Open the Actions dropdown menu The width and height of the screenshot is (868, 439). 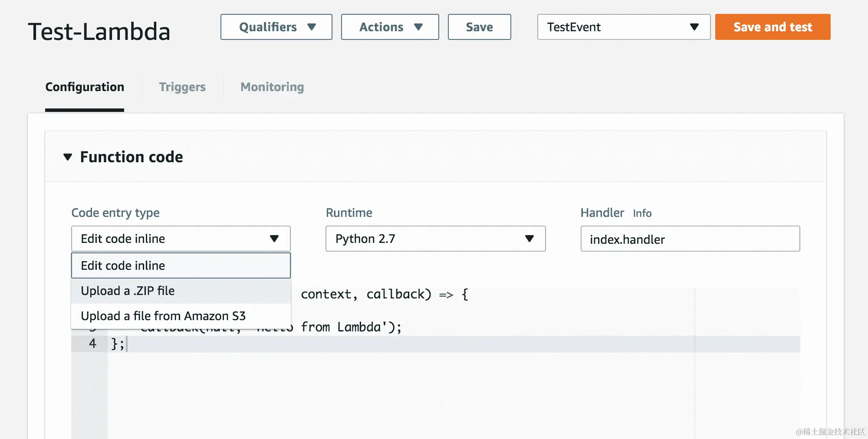pos(390,27)
